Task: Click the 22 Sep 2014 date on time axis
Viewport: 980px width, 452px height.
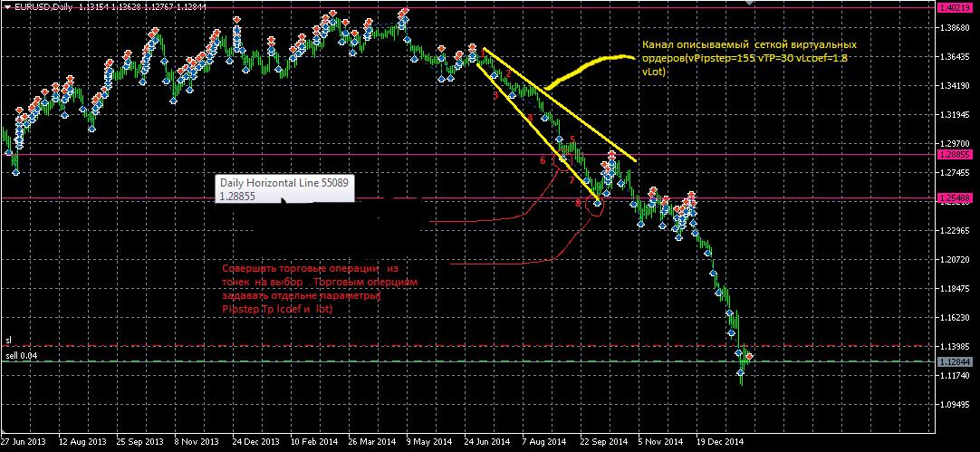Action: (x=605, y=441)
